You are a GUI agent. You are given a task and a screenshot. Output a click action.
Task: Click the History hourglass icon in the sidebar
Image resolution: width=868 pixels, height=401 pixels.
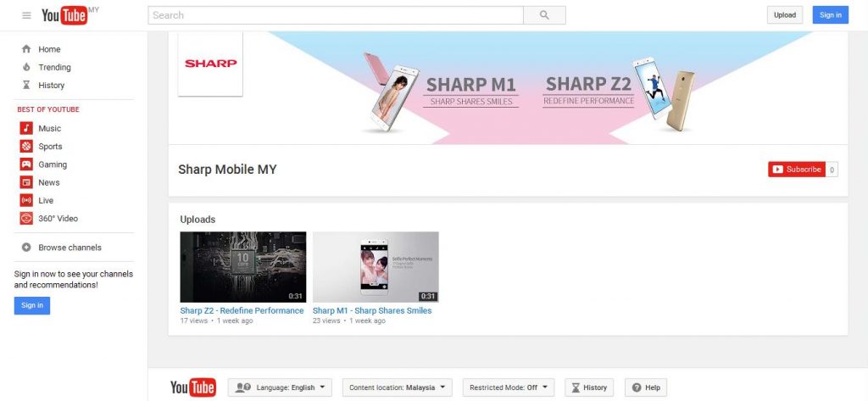pos(26,86)
